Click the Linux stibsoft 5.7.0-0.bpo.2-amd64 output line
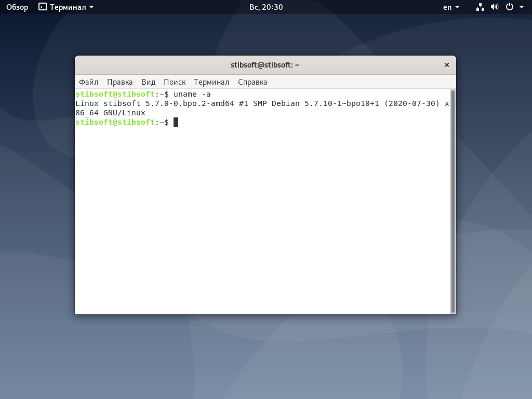The image size is (532, 399). [x=262, y=103]
